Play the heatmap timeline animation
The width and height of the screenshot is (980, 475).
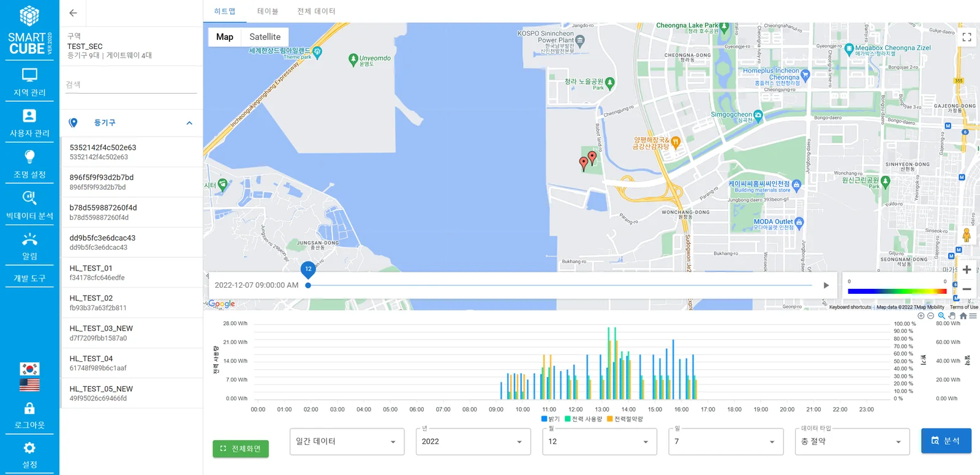826,285
